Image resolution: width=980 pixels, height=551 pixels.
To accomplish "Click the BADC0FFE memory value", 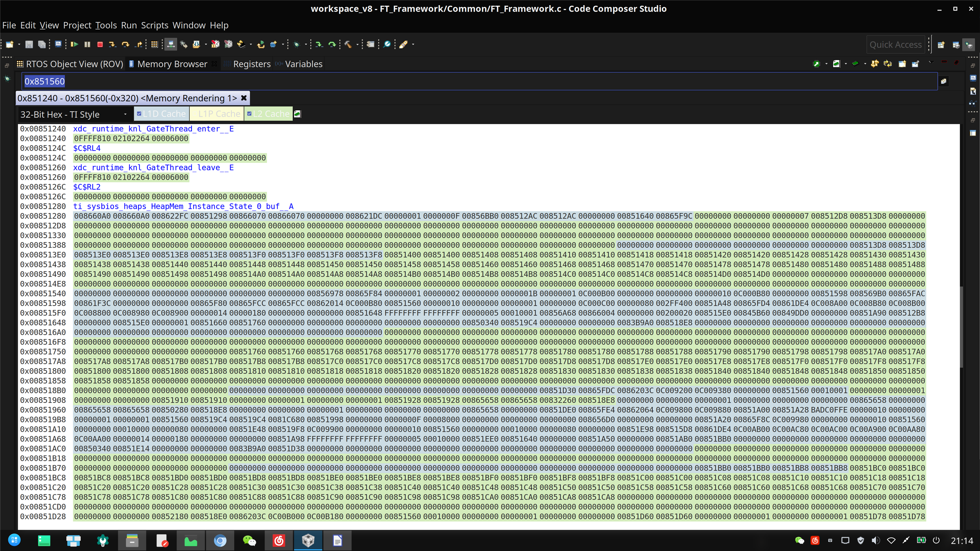I will point(829,410).
